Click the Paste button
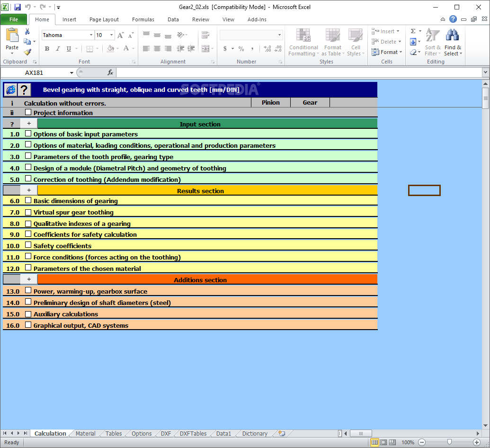Viewport: 490px width, 448px height. (x=12, y=41)
